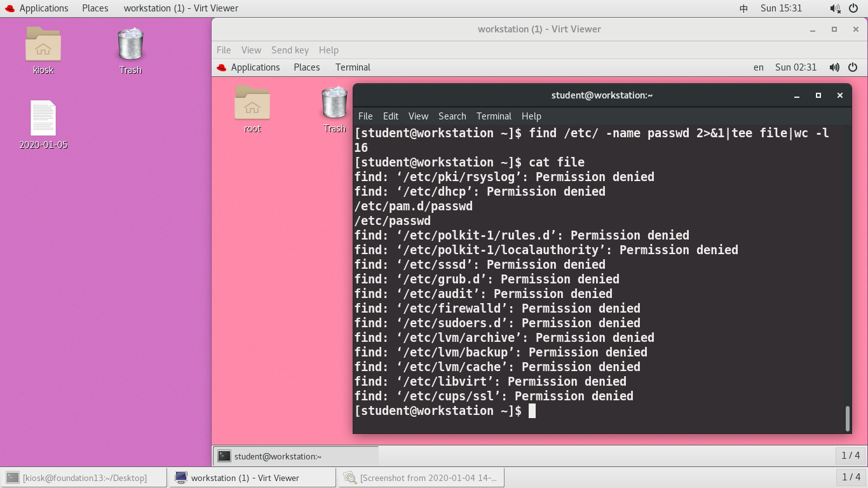
Task: Click '/etc/firewalld' permission denied line
Action: [498, 309]
